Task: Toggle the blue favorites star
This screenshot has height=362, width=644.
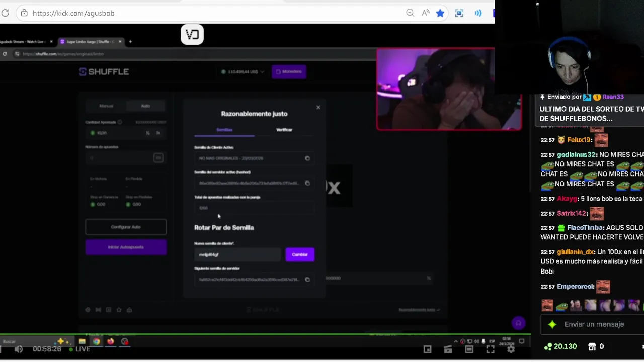Action: coord(440,13)
